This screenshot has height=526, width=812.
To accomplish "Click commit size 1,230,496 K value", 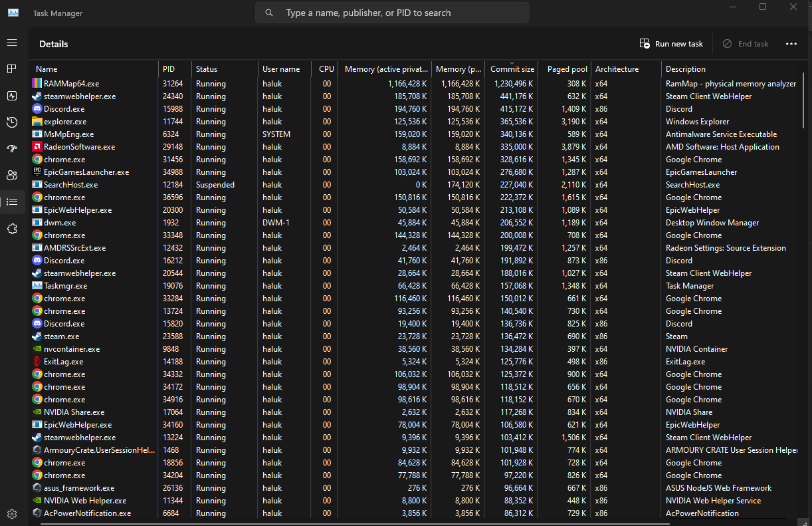I will 514,84.
